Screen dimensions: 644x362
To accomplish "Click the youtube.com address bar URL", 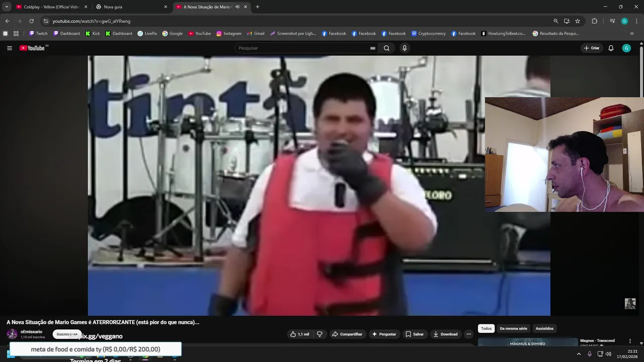I will pyautogui.click(x=91, y=21).
